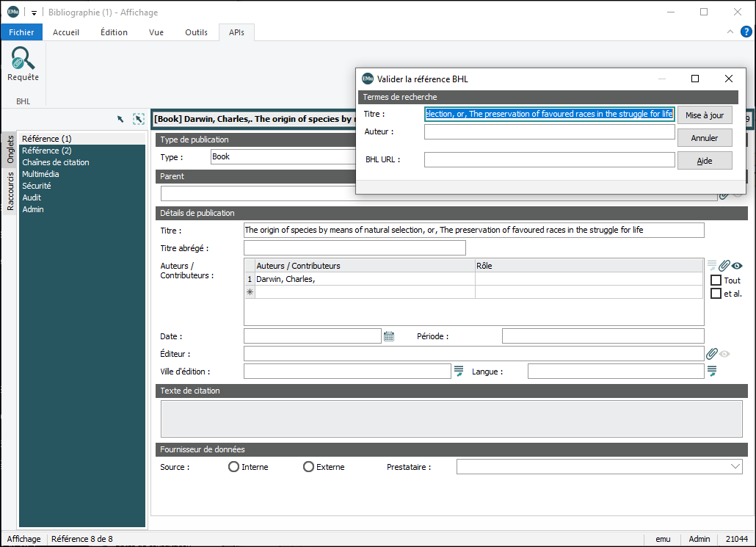Open the Ville d'édition lookup list
Viewport: 756px width, 547px height.
click(x=459, y=372)
